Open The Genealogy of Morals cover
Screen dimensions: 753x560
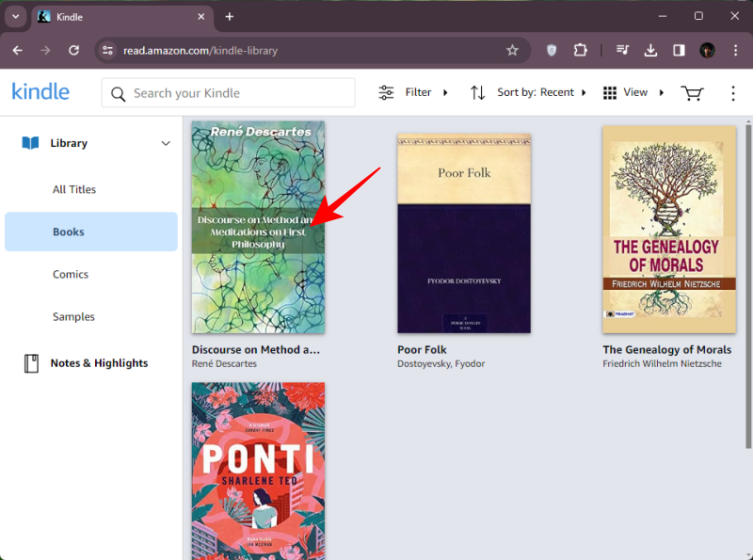(x=669, y=230)
